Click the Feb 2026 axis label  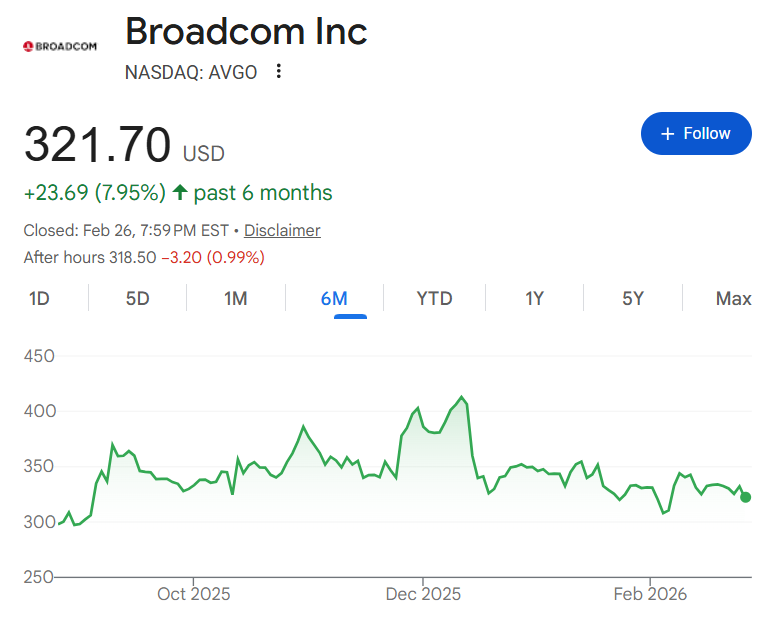pos(650,594)
